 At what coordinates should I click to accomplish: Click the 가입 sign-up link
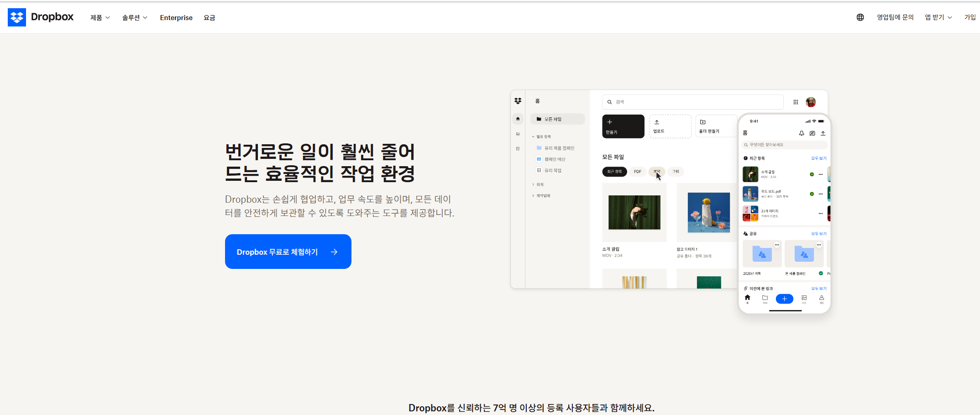(970, 17)
